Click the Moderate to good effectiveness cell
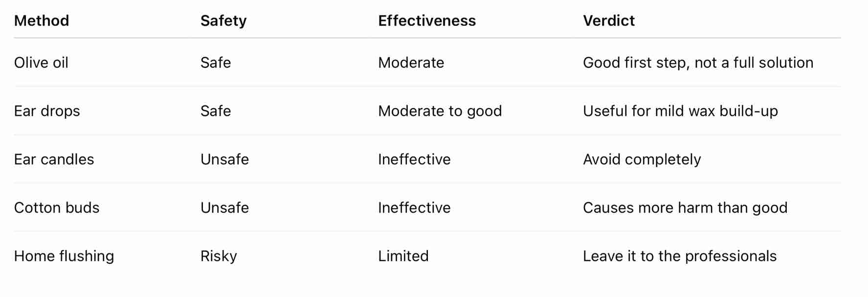 click(x=440, y=111)
